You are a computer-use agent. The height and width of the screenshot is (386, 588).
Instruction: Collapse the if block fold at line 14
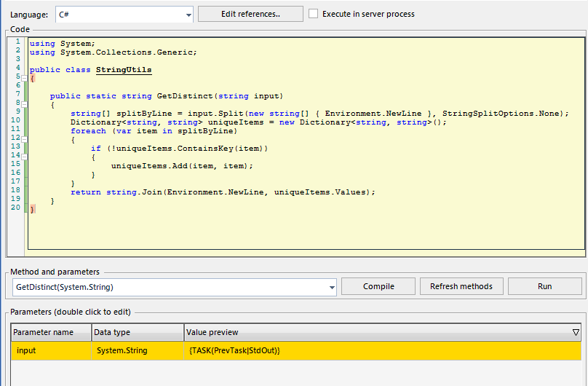[24, 157]
